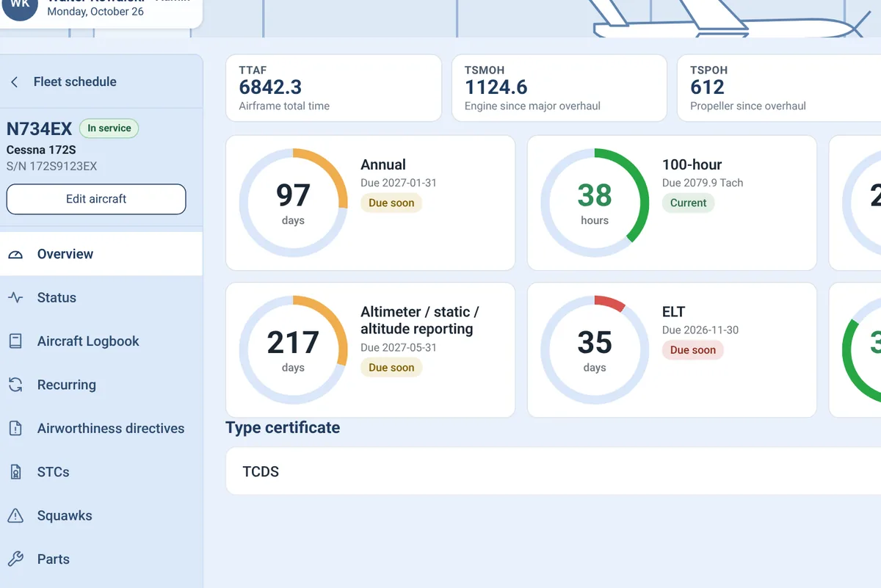This screenshot has width=881, height=588.
Task: Click the Edit aircraft button
Action: 96,199
